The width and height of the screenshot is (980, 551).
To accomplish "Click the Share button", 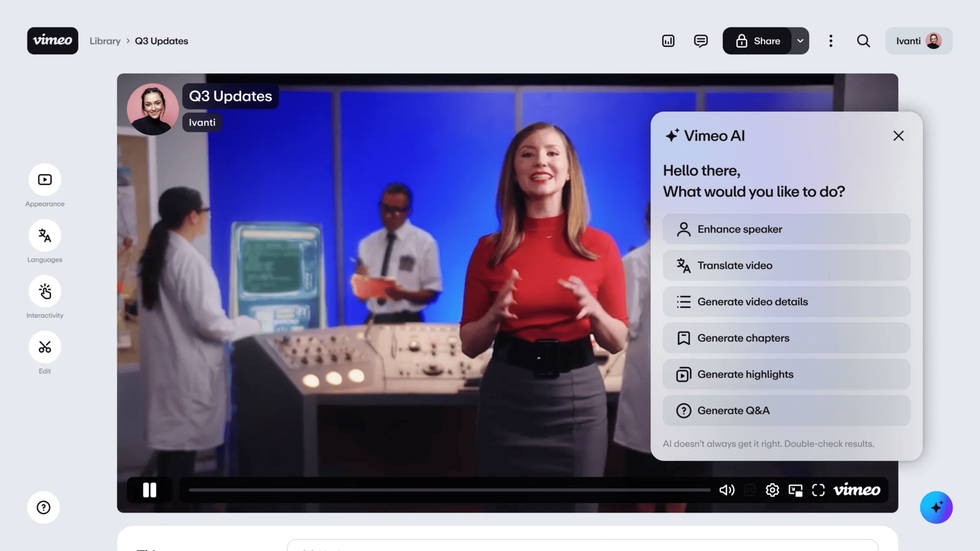I will (x=757, y=41).
